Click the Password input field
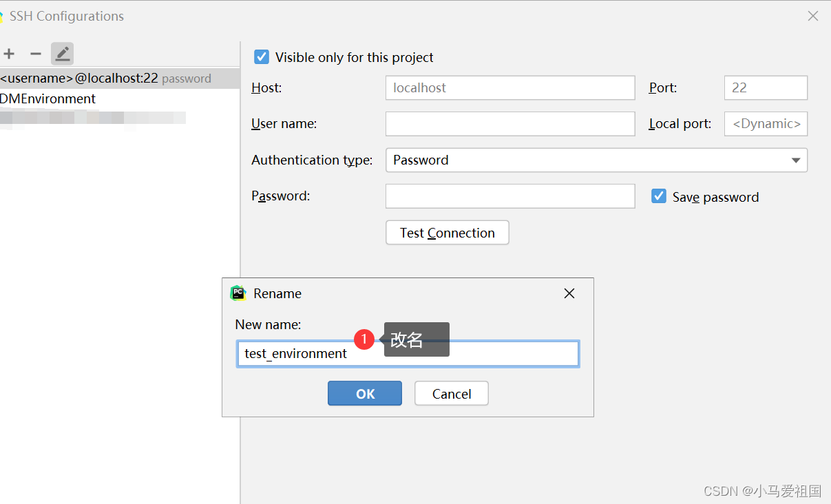Image resolution: width=831 pixels, height=504 pixels. pyautogui.click(x=510, y=196)
